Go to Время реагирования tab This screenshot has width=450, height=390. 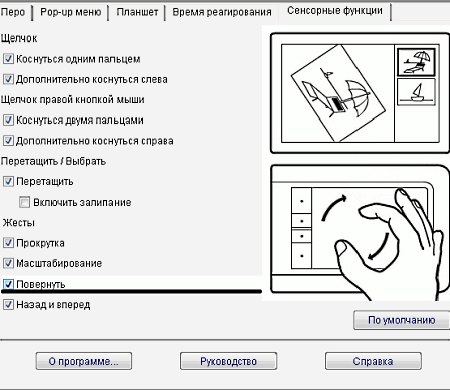click(x=222, y=12)
